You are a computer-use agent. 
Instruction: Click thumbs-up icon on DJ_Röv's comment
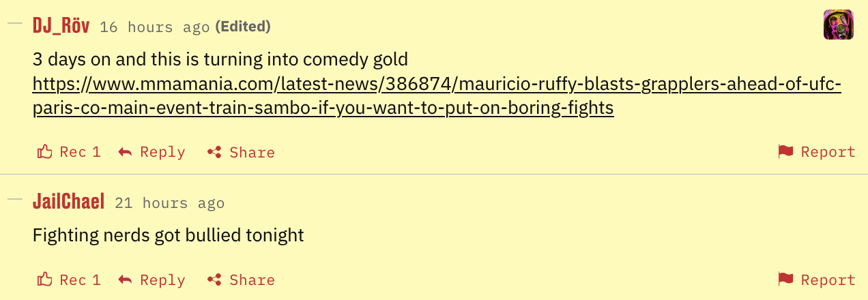[45, 151]
